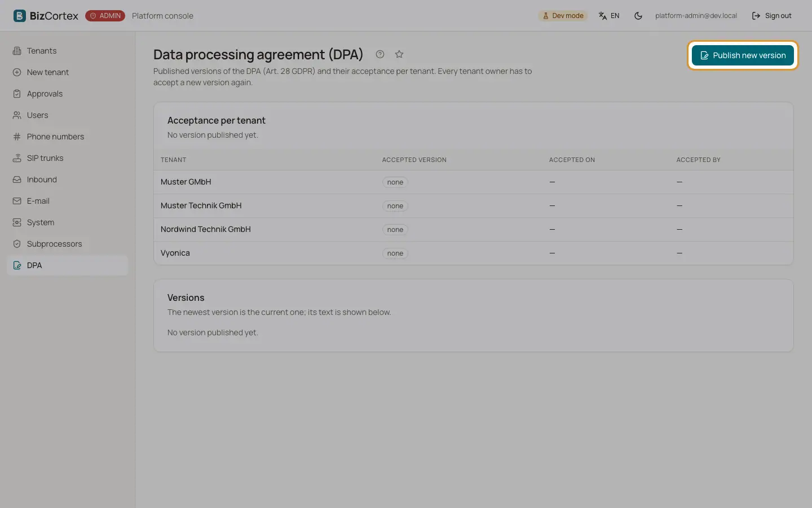The image size is (812, 508).
Task: Click the Dev mode badge
Action: [x=563, y=16]
